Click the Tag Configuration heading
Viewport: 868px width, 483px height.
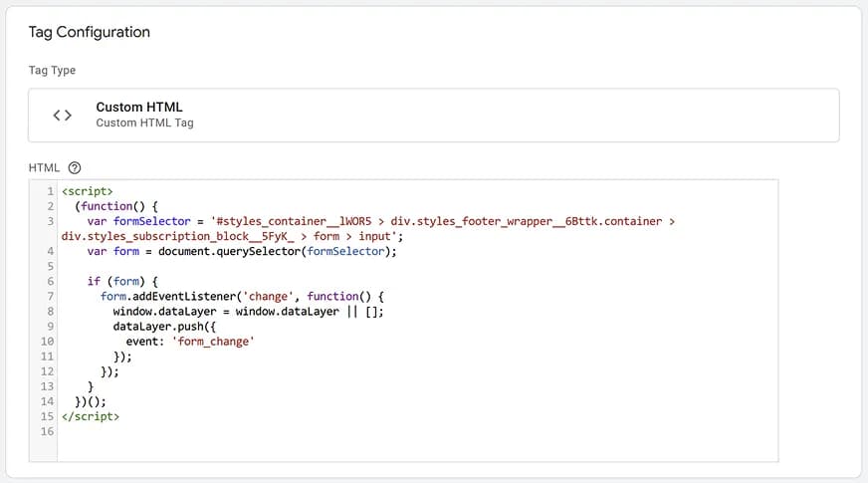point(90,32)
